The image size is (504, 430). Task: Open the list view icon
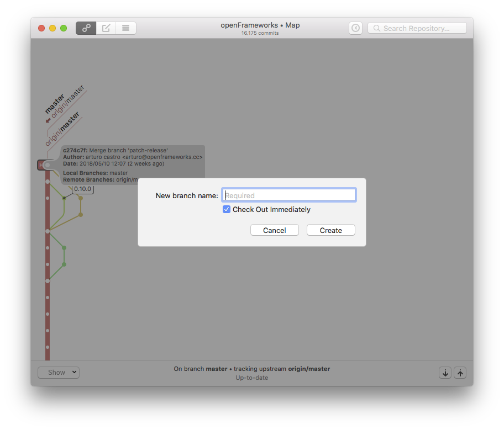click(x=125, y=28)
